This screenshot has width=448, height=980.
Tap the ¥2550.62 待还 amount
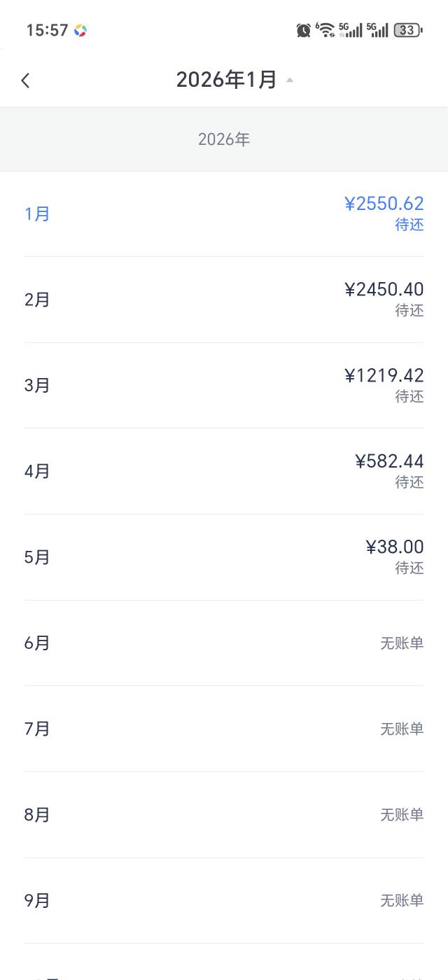click(x=384, y=212)
